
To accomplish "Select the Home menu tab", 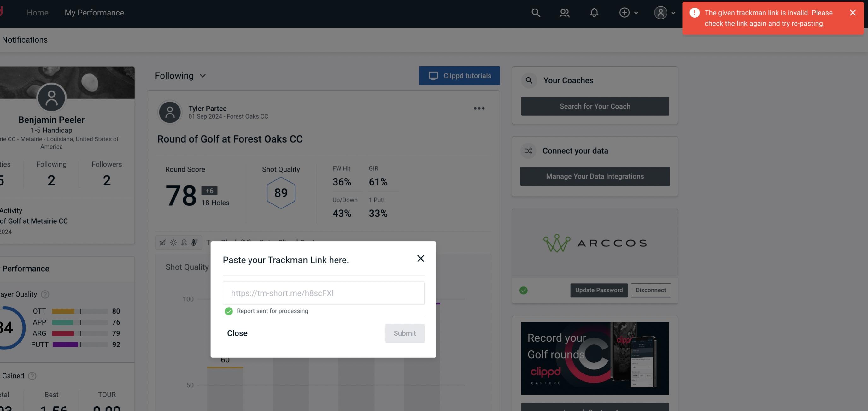I will point(38,12).
